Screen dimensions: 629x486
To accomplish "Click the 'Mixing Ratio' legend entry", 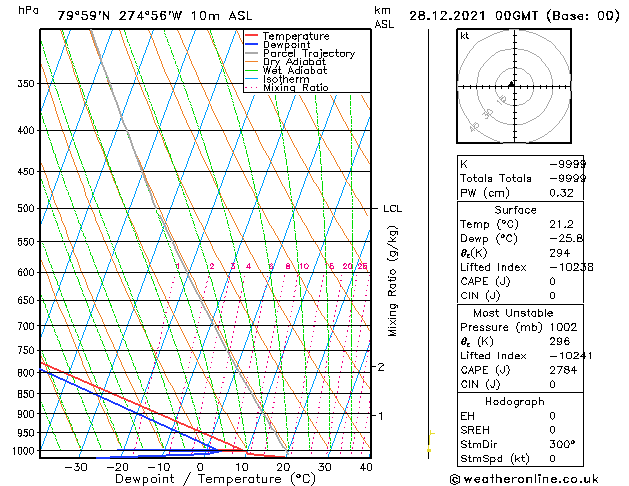I will 287,87.
